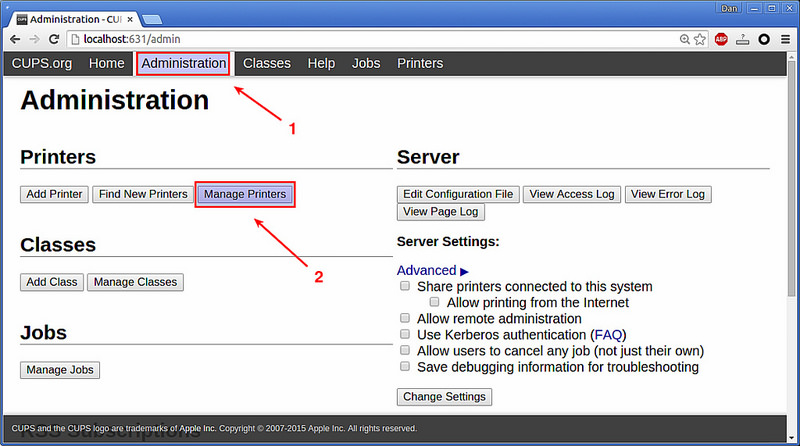Toggle Use Kerberos authentication checkbox
The image size is (800, 446).
[x=405, y=334]
